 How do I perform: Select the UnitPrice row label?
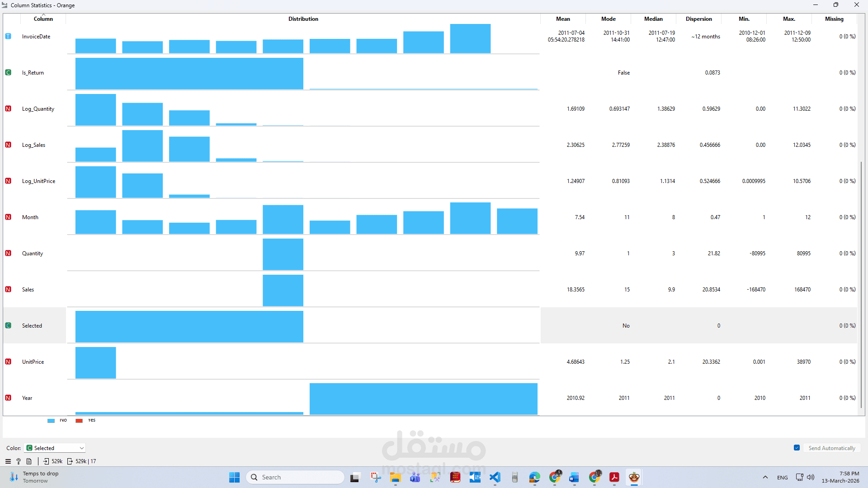click(x=33, y=362)
